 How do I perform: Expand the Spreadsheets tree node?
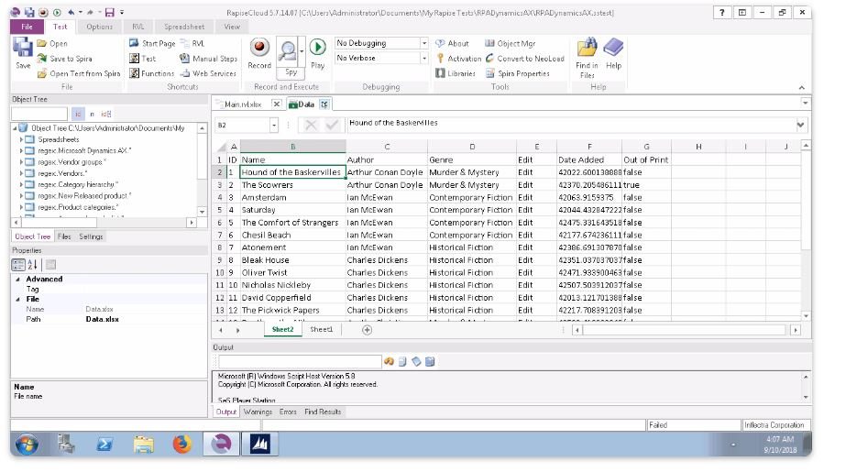21,139
